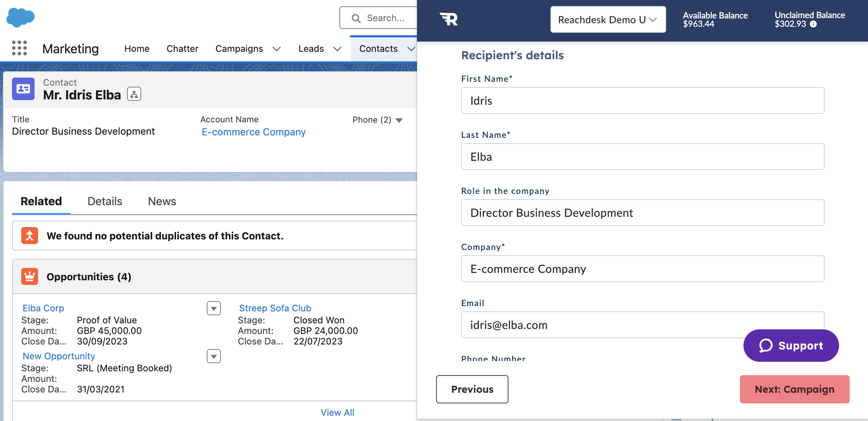Expand the Phone (2) dropdown arrow
Viewport: 868px width, 421px height.
click(399, 120)
